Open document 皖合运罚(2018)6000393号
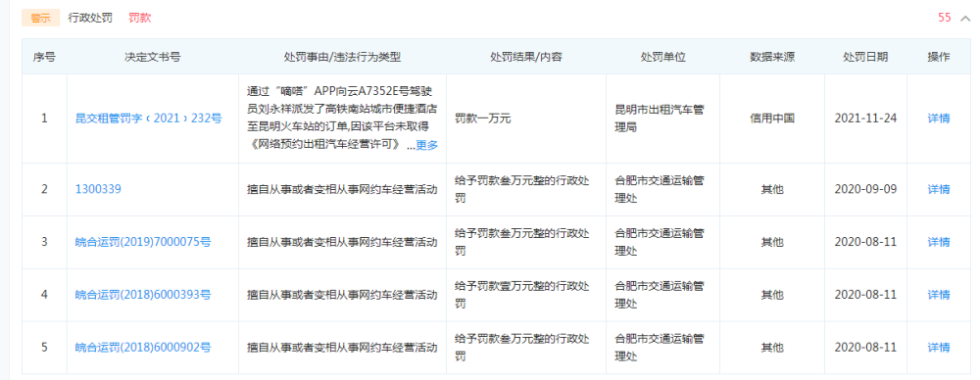980x380 pixels. tap(143, 295)
